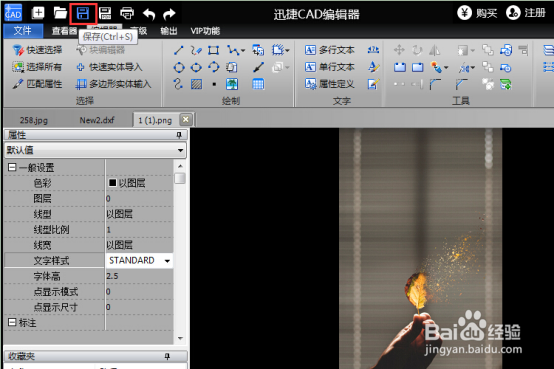554x369 pixels.
Task: Select the Arc drawing tool
Action: [x=213, y=67]
